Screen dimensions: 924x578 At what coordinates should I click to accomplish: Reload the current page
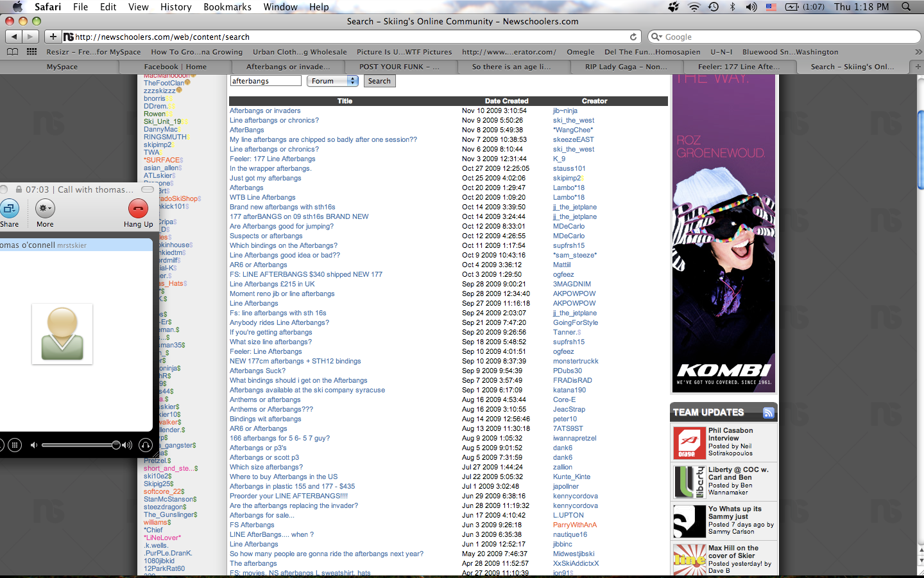(633, 37)
